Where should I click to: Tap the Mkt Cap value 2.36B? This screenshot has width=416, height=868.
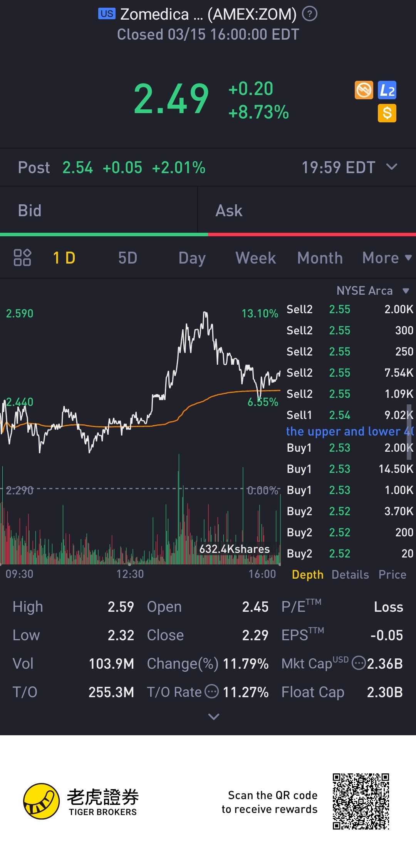pos(385,664)
